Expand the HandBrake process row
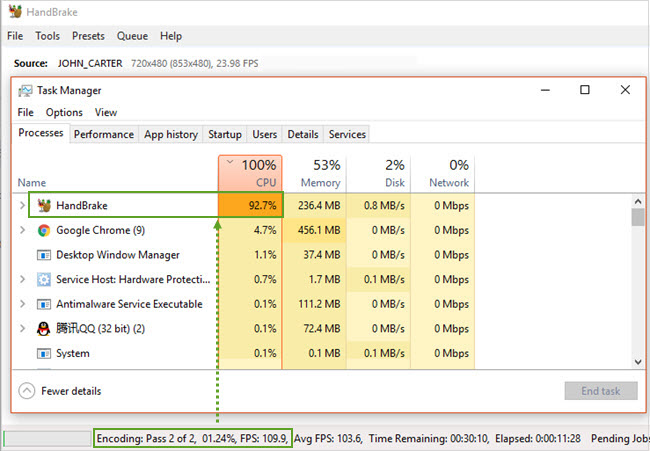Viewport: 650px width, 451px height. click(22, 205)
